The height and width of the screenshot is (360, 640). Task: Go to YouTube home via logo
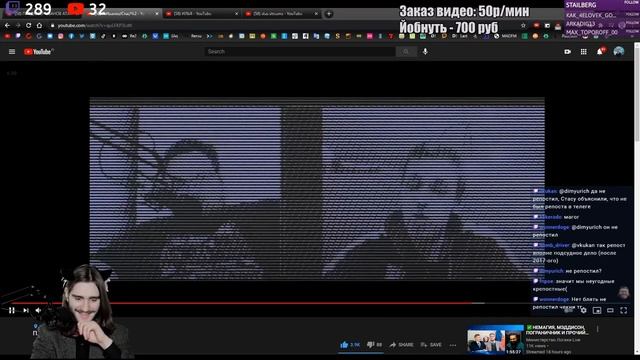(38, 51)
